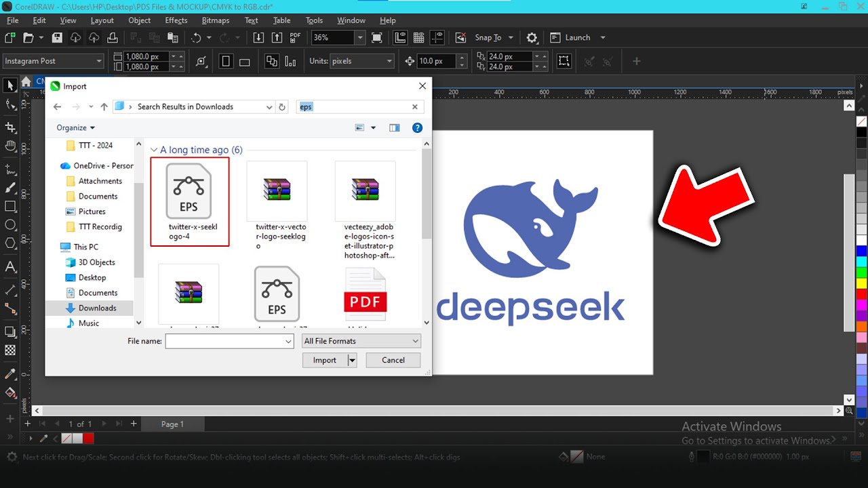868x488 pixels.
Task: Open File menu
Action: pyautogui.click(x=12, y=20)
